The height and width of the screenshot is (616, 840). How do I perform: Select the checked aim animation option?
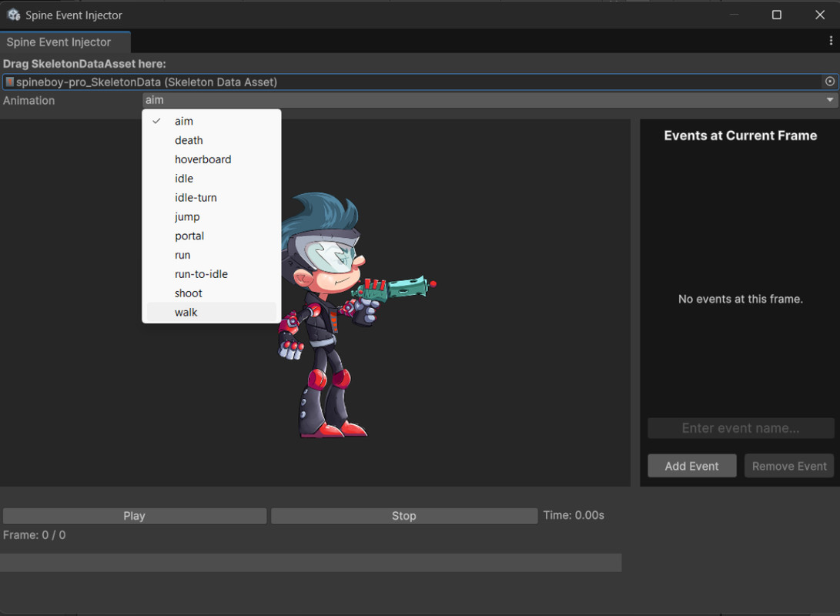tap(212, 121)
